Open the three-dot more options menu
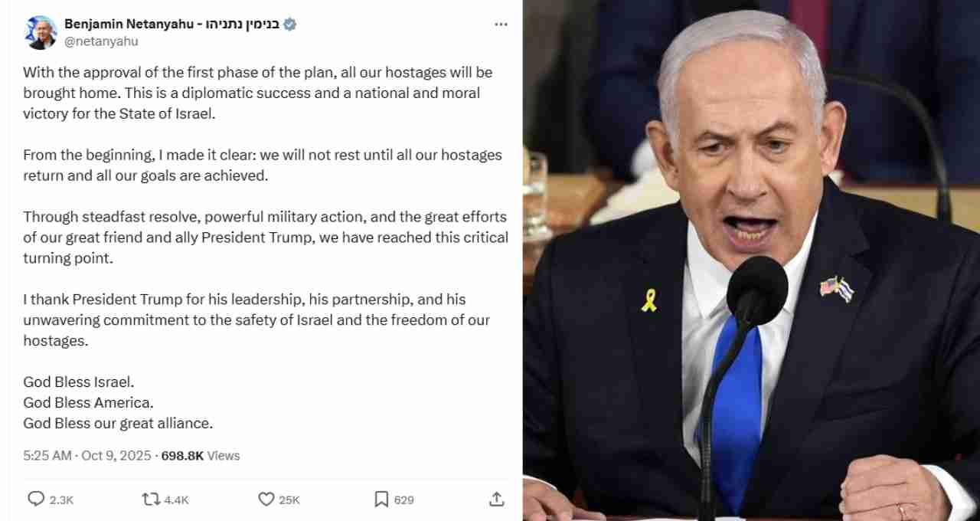Image resolution: width=980 pixels, height=521 pixels. tap(501, 25)
